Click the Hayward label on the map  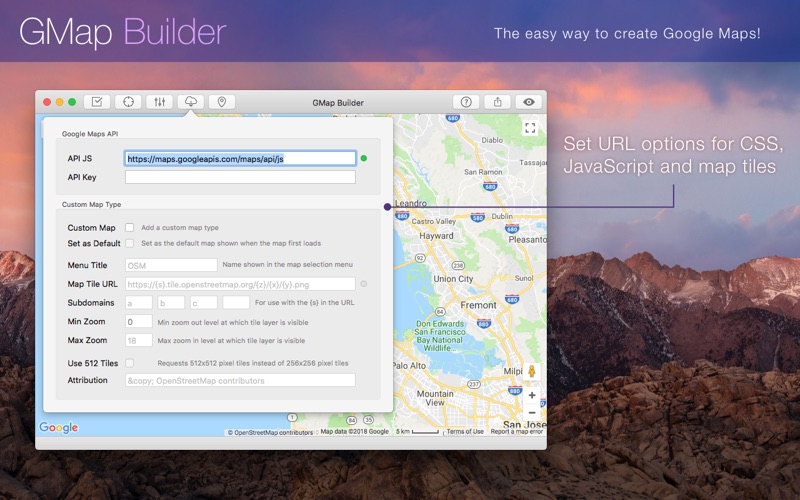tap(436, 236)
